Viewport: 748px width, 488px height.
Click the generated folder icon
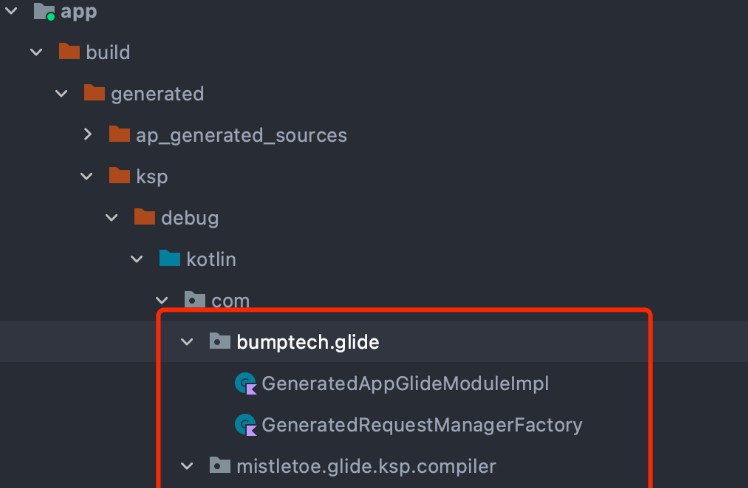(94, 93)
